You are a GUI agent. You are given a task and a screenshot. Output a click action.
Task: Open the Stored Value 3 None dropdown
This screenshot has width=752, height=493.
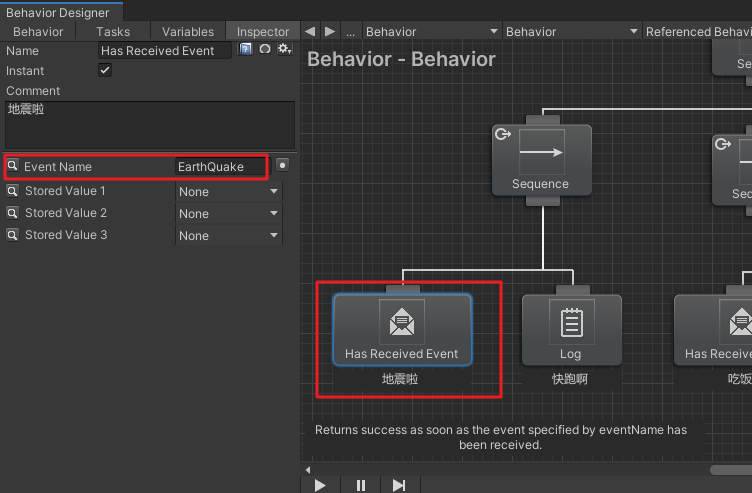click(229, 235)
